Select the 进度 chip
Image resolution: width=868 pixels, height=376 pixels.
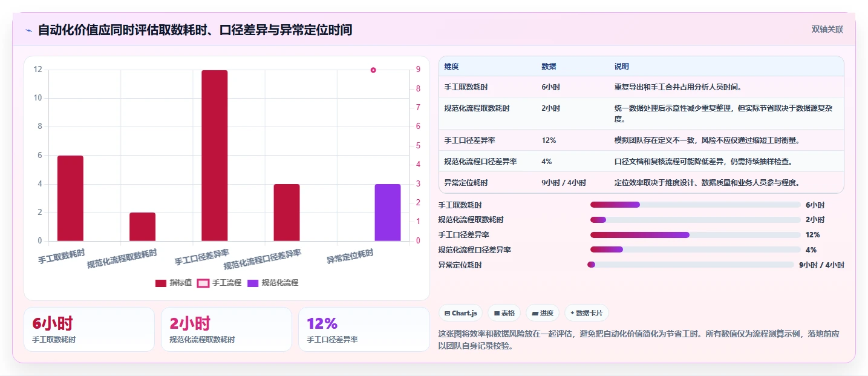point(543,313)
